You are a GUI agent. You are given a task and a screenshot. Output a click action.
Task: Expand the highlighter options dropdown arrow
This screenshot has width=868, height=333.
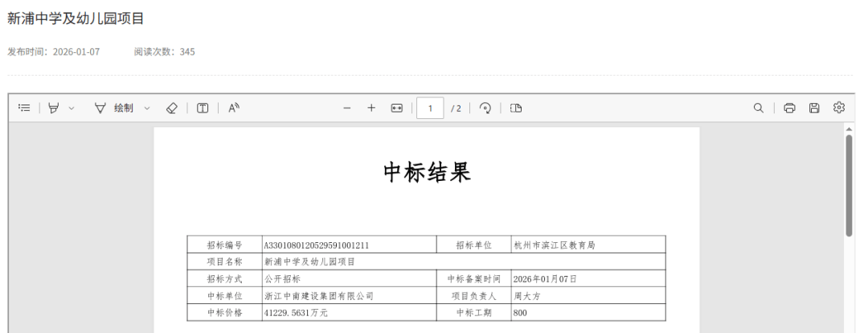coord(72,108)
